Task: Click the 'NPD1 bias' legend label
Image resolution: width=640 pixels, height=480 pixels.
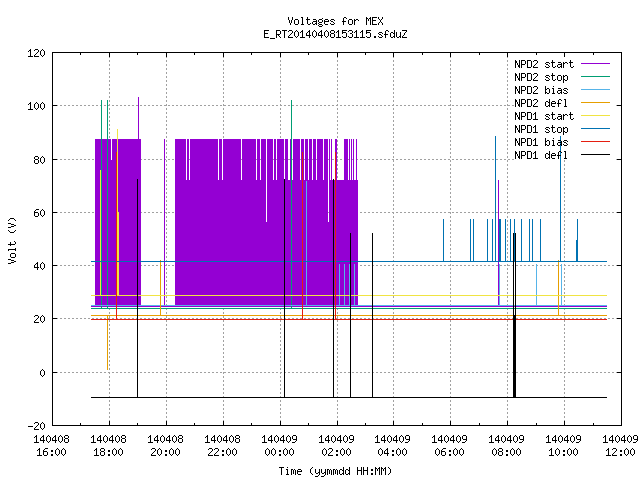Action: click(541, 142)
